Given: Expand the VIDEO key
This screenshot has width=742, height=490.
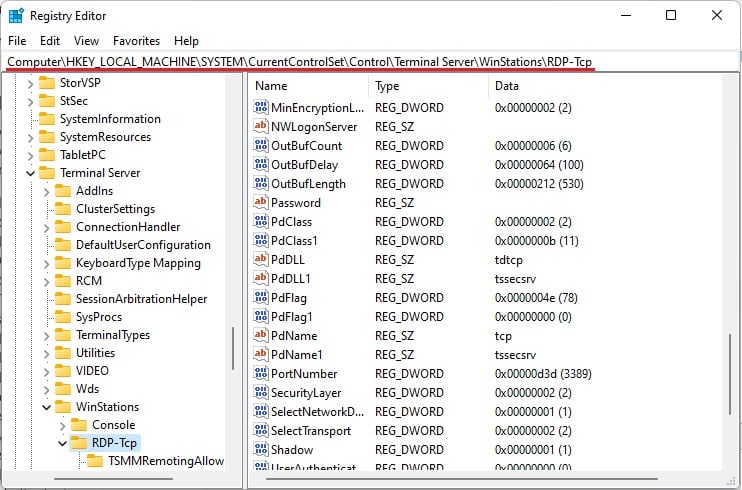Looking at the screenshot, I should click(46, 372).
